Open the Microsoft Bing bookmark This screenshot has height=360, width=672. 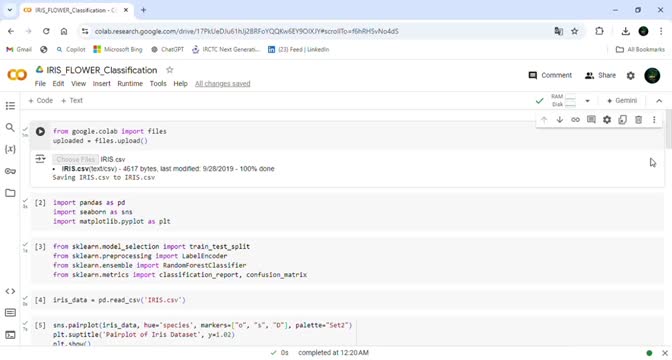pyautogui.click(x=118, y=49)
